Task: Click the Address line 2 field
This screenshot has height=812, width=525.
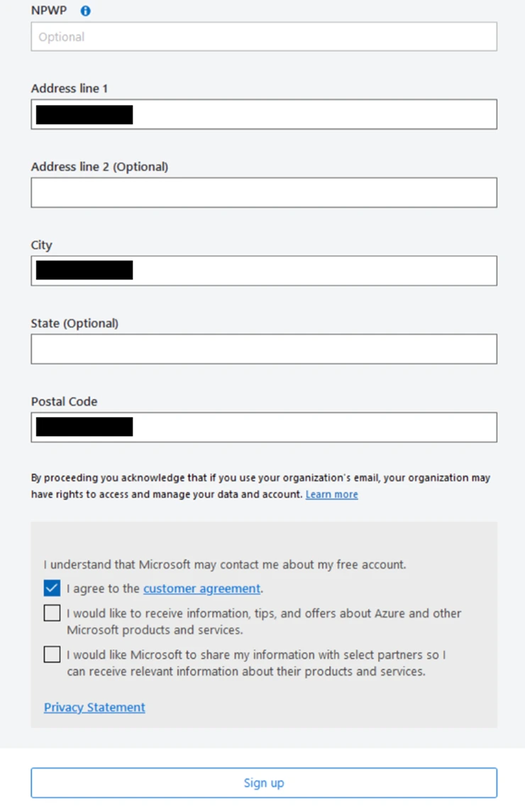Action: [x=262, y=192]
